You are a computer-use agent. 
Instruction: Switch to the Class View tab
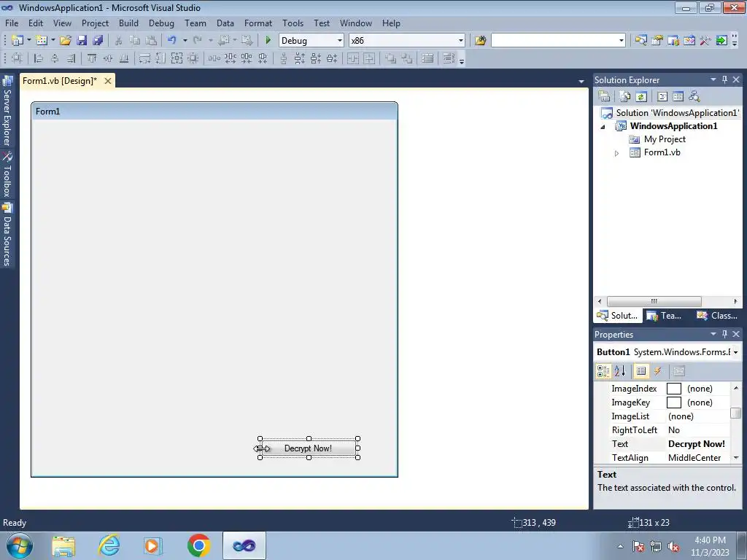coord(717,316)
